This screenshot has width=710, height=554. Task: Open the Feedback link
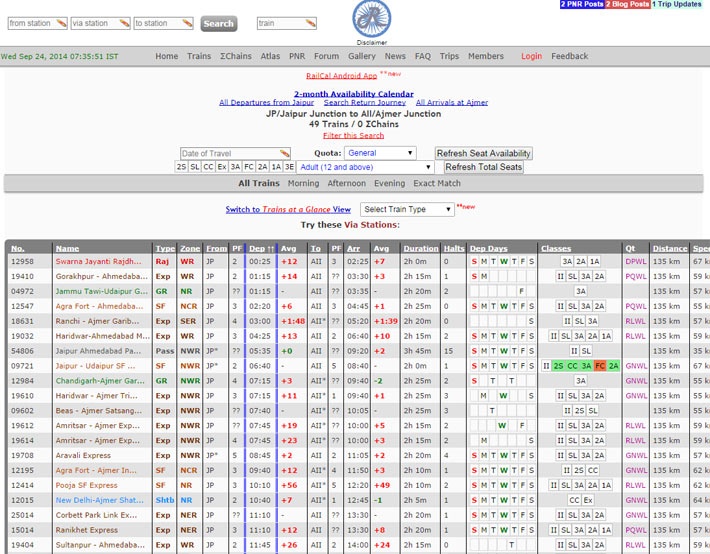point(570,56)
